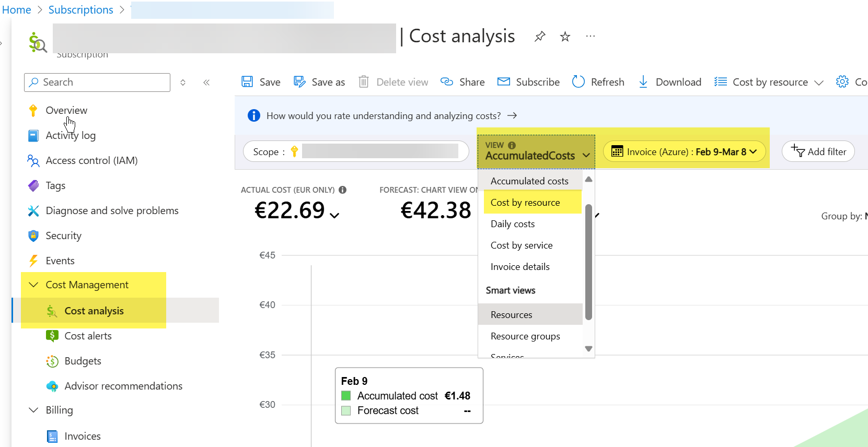The height and width of the screenshot is (447, 868).
Task: Click the Delete view trash icon
Action: pyautogui.click(x=364, y=81)
